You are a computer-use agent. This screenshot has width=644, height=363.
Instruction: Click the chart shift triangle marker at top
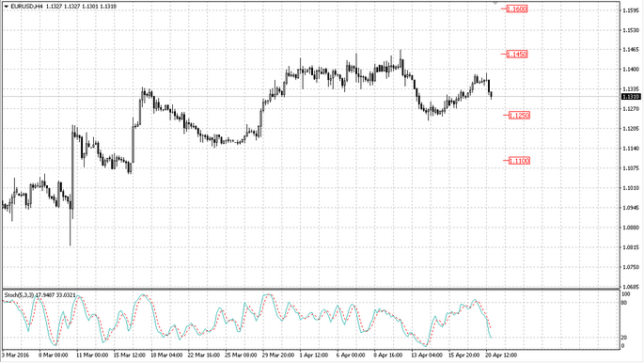coord(495,3)
